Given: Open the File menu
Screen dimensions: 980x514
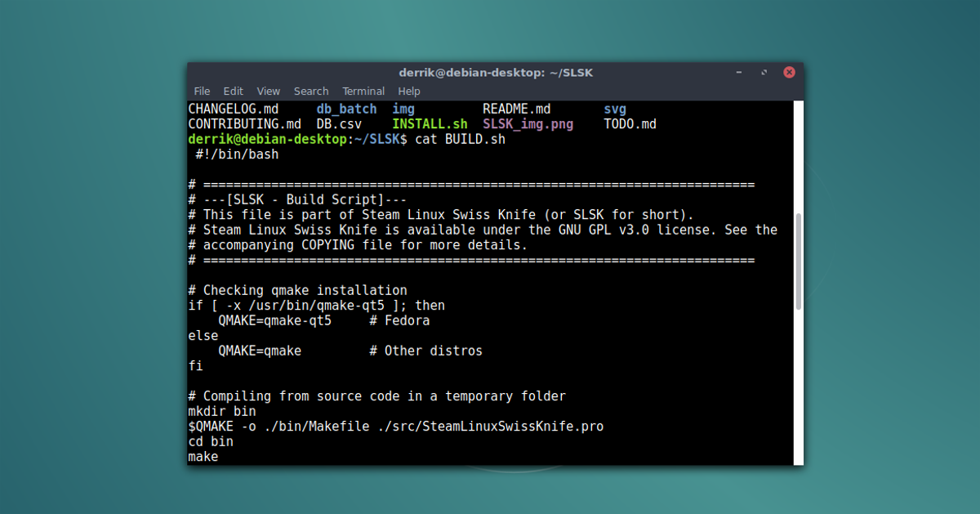Looking at the screenshot, I should coord(202,91).
